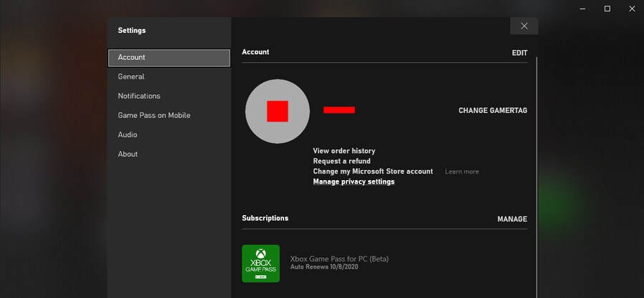Screen dimensions: 644x298
Task: Select Game Pass on Mobile section
Action: coord(154,115)
